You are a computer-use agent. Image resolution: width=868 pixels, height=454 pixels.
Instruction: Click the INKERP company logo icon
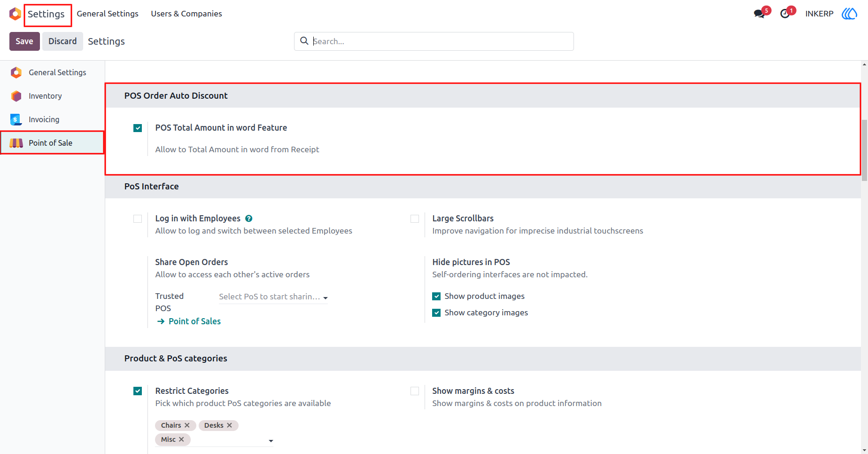click(849, 14)
